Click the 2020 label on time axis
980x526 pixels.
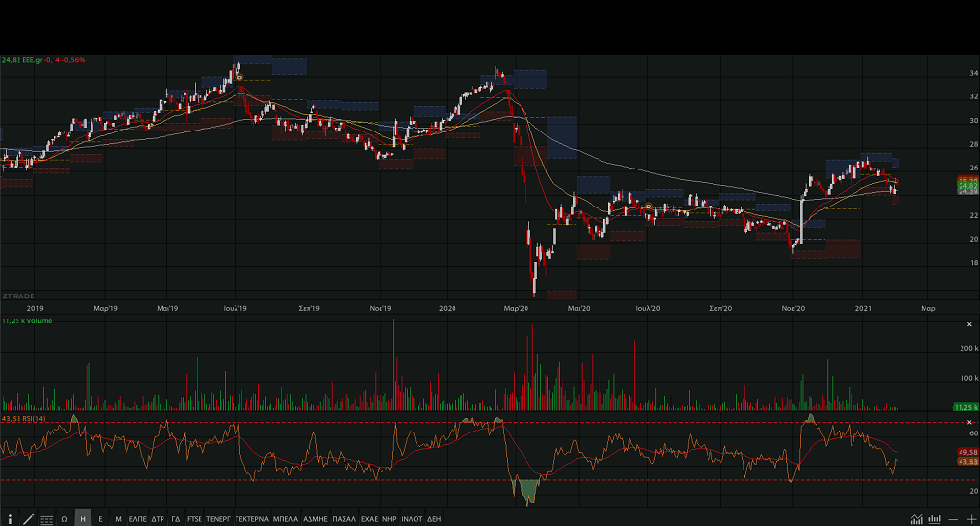448,308
